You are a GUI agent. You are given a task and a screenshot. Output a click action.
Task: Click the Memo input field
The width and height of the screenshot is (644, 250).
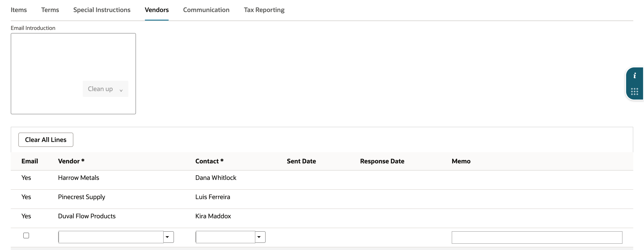coord(537,237)
